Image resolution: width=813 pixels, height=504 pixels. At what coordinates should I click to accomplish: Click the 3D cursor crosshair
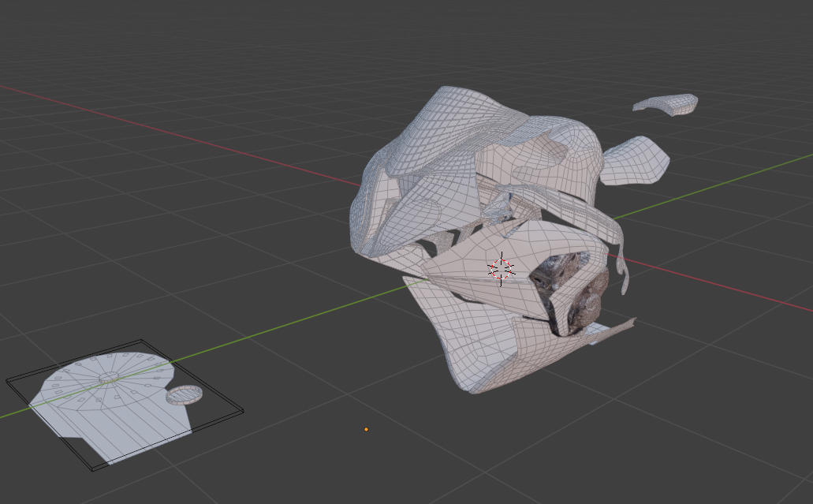[502, 269]
